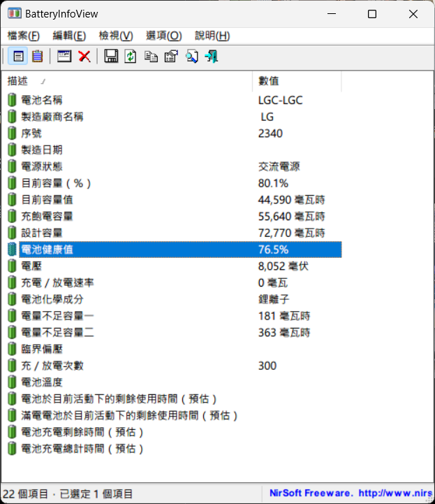Click battery icon beside 設計容量
This screenshot has height=504, width=435.
[12, 233]
